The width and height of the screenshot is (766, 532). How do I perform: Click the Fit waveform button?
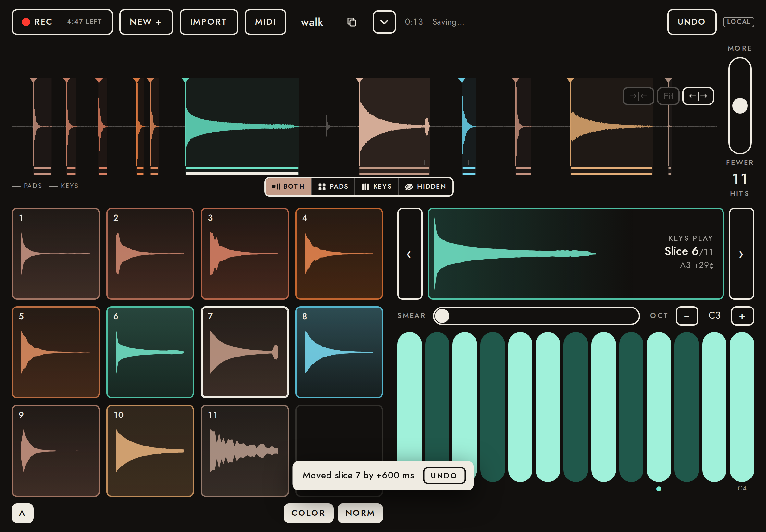(x=668, y=96)
